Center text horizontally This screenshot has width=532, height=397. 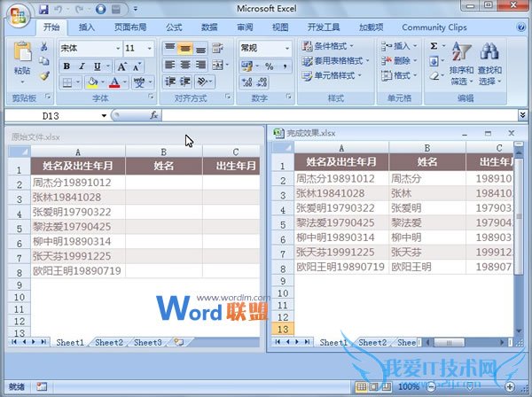tap(185, 65)
